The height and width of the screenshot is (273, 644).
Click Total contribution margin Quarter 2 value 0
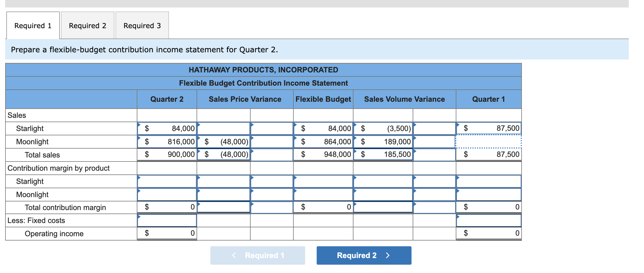[167, 207]
